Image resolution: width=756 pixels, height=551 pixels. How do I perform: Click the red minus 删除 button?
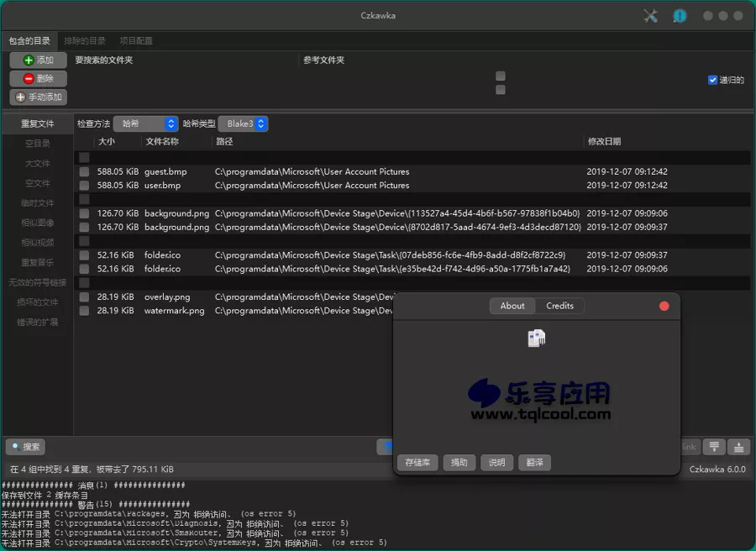[x=38, y=79]
